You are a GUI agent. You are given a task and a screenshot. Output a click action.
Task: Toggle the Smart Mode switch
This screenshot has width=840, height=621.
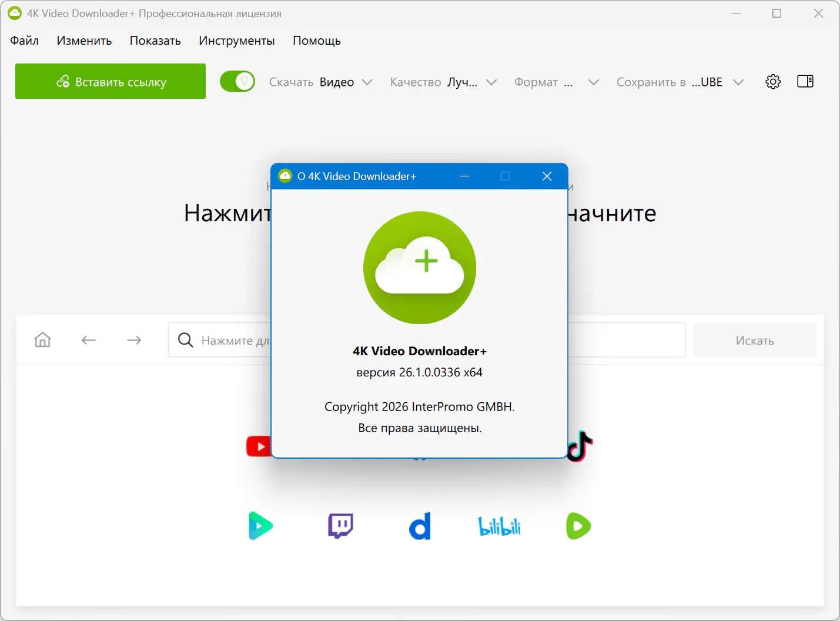tap(237, 81)
